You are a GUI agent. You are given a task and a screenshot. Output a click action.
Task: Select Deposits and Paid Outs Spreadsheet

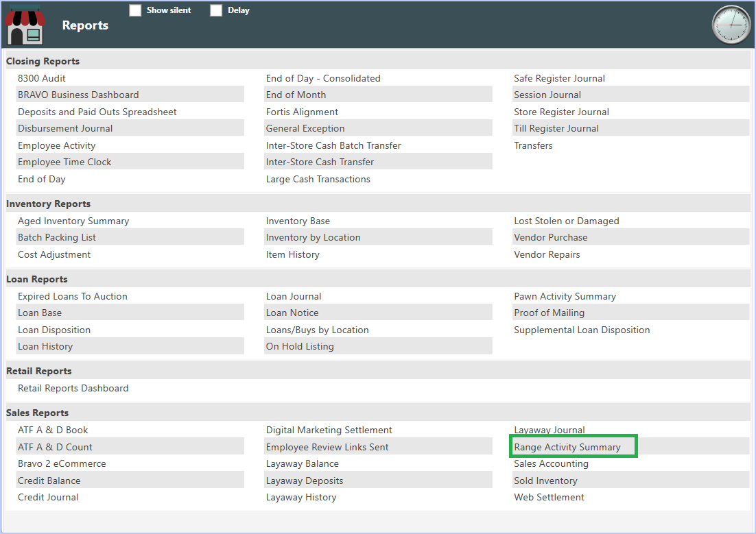[x=97, y=112]
